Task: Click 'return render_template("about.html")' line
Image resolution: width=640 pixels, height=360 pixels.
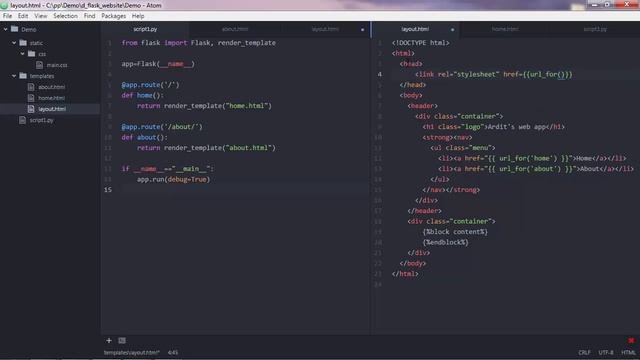Action: (x=206, y=148)
